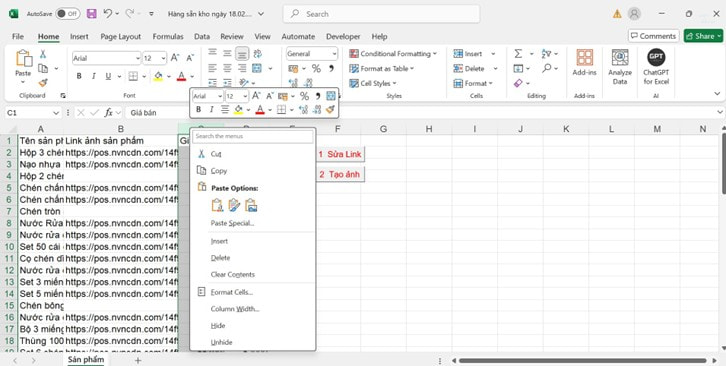Click the ribbon Wrap Text icon
Screen dimensions: 726x366
coord(257,54)
